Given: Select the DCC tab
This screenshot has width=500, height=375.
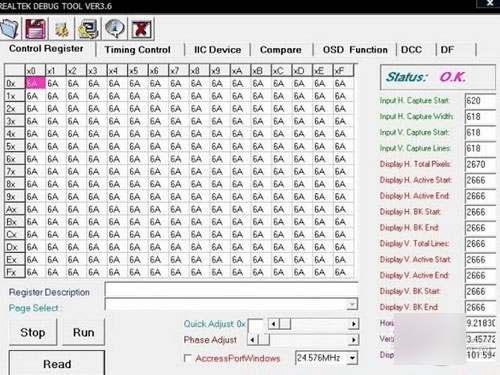Looking at the screenshot, I should 412,50.
